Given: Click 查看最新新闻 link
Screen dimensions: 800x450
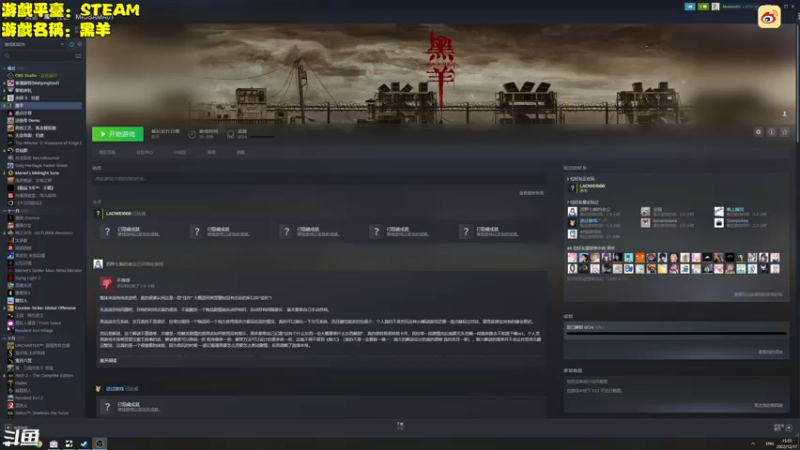Looking at the screenshot, I should click(x=531, y=193).
